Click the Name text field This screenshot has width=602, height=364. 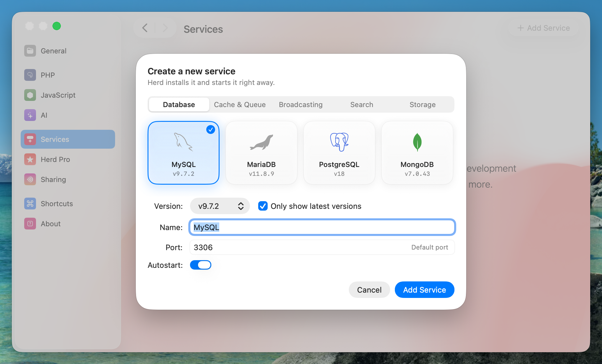pos(322,227)
